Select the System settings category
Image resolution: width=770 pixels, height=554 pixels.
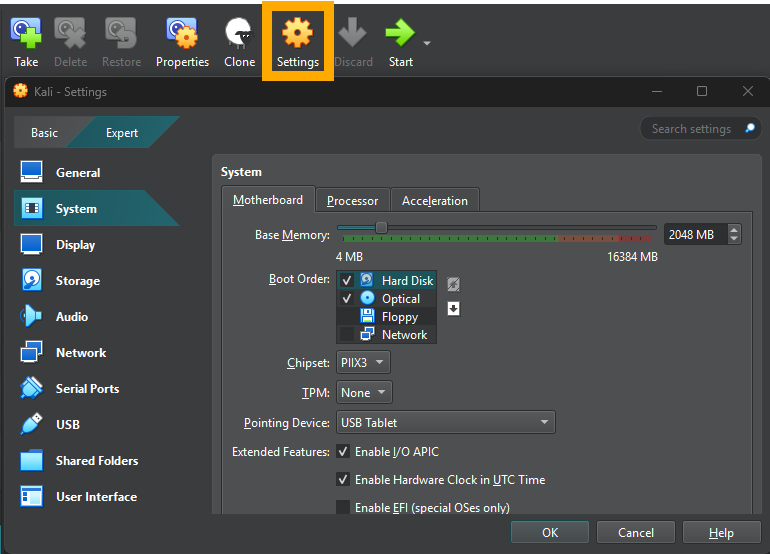pyautogui.click(x=96, y=208)
